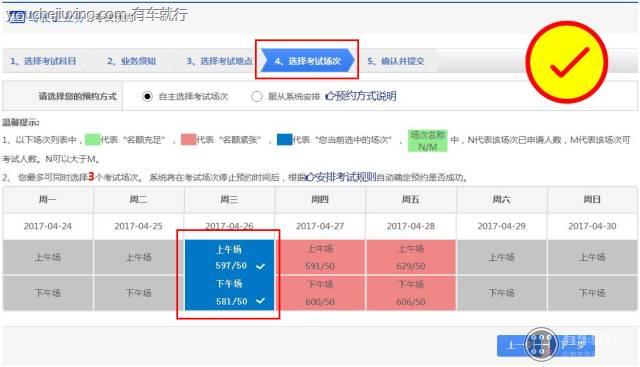Go to step 3 选择考试地点

click(x=220, y=61)
